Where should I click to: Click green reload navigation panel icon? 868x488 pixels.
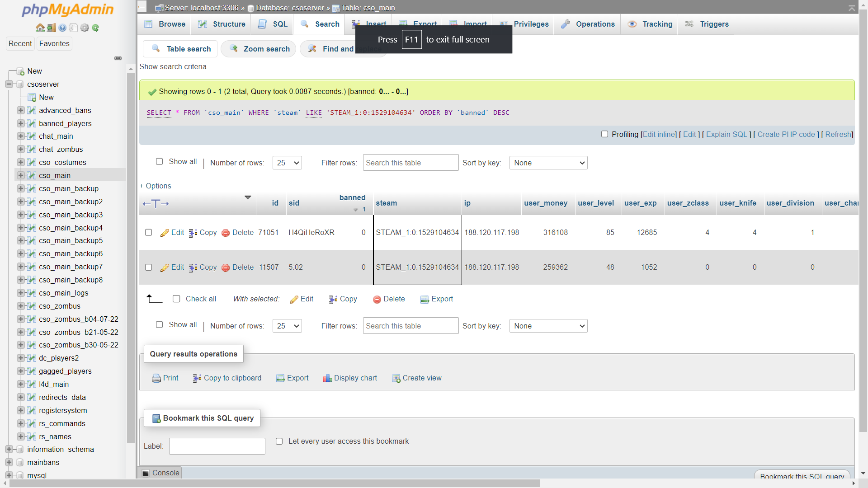(x=95, y=28)
